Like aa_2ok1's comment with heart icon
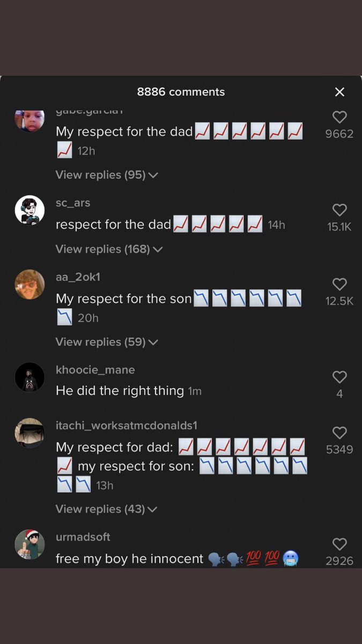Viewport: 362px width, 644px height. (339, 284)
